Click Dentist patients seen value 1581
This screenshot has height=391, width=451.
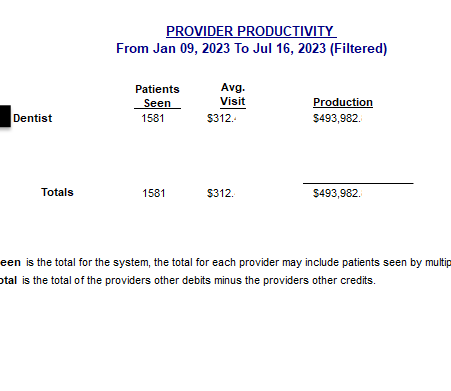point(153,118)
